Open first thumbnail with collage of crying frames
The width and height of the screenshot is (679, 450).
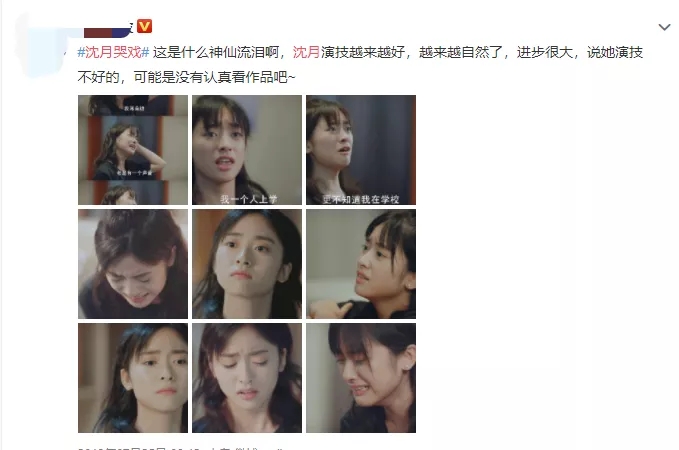[133, 150]
